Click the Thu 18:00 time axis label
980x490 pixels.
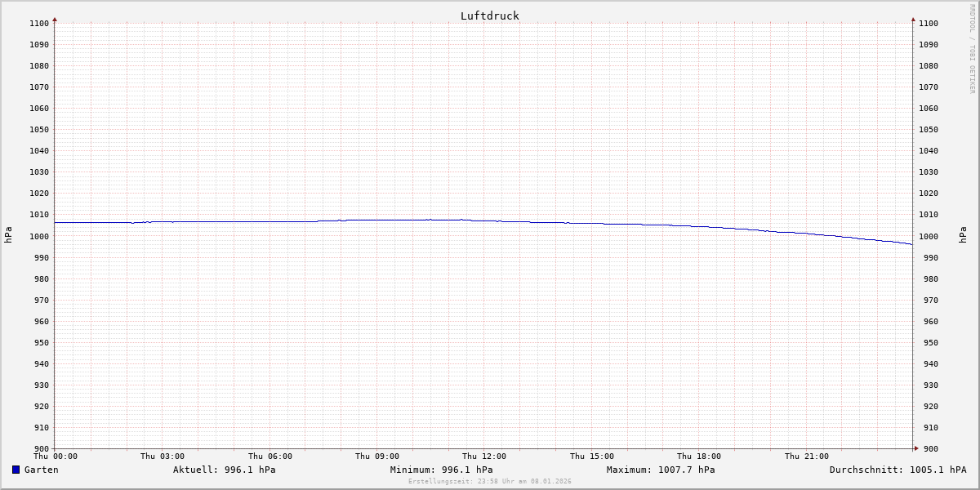pos(699,457)
